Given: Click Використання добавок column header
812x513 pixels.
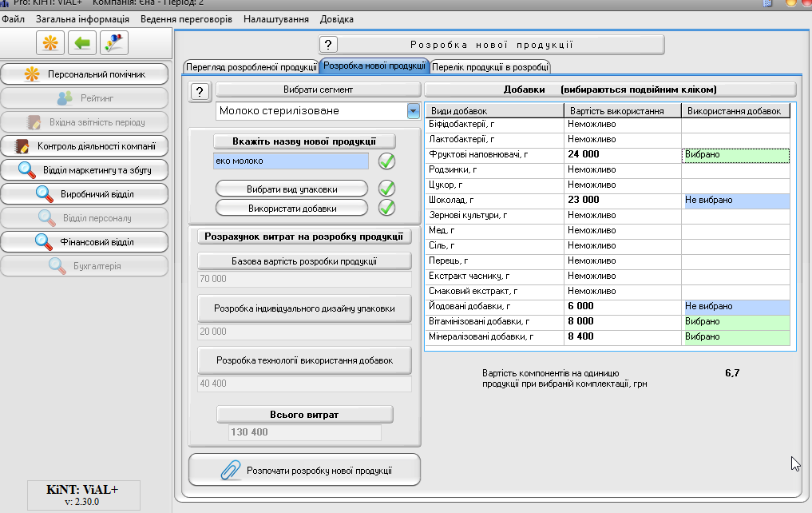Looking at the screenshot, I should [736, 110].
